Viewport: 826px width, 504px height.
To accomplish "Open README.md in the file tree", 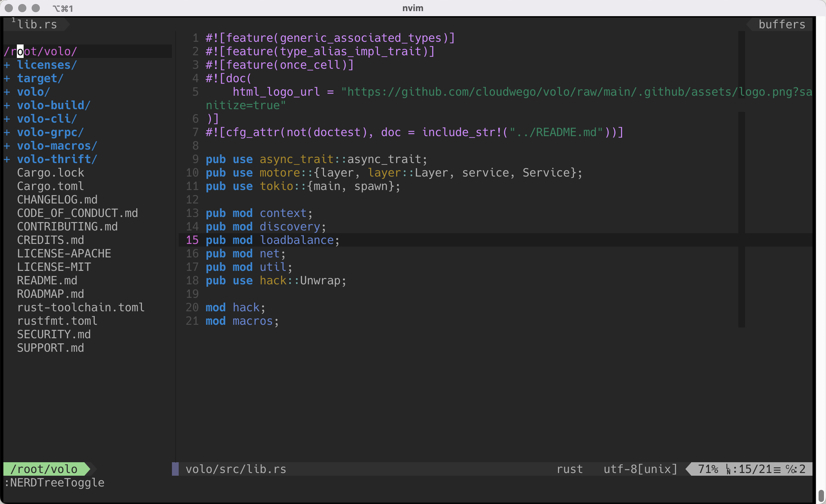I will pos(47,280).
